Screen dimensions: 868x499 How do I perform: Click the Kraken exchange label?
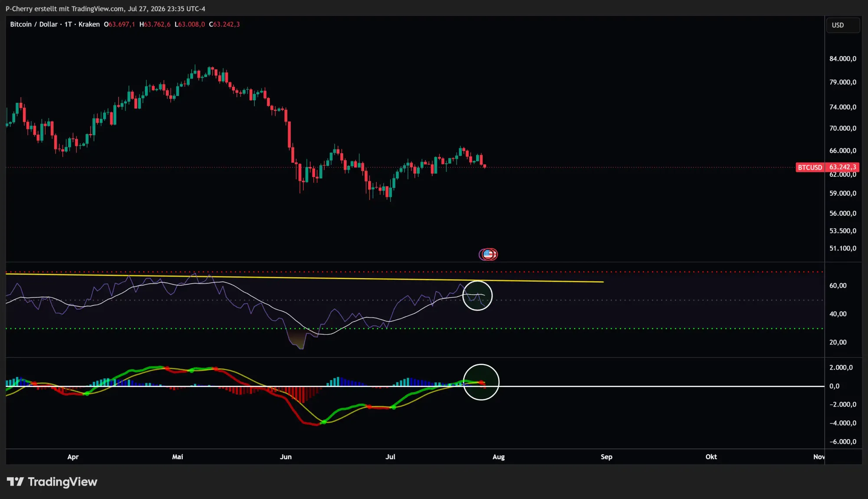click(89, 24)
